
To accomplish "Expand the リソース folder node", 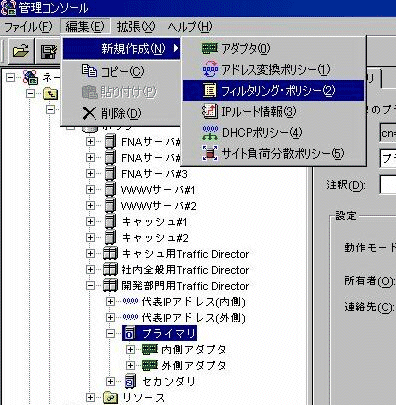I will click(90, 397).
